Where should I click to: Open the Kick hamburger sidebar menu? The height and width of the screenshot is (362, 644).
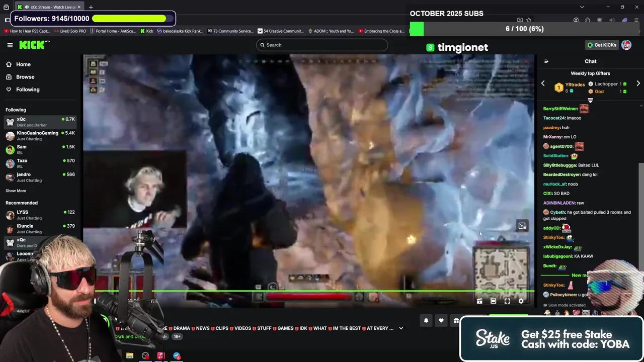pyautogui.click(x=10, y=45)
